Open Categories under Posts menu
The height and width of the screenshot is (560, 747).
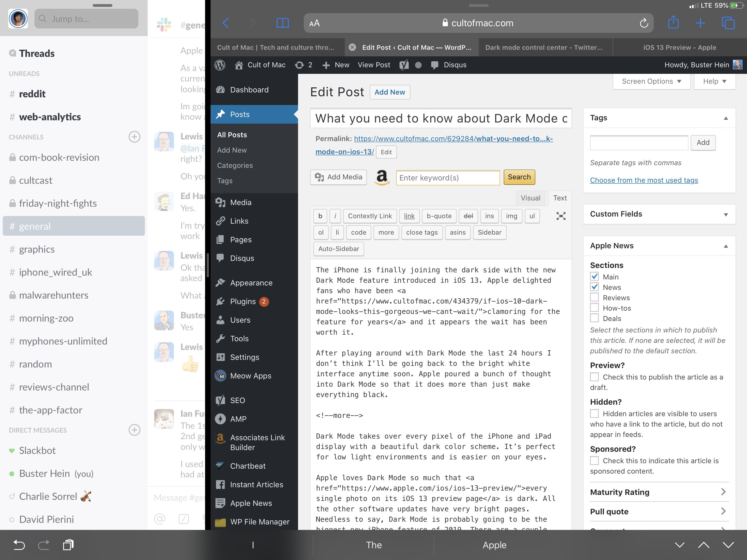pos(235,165)
